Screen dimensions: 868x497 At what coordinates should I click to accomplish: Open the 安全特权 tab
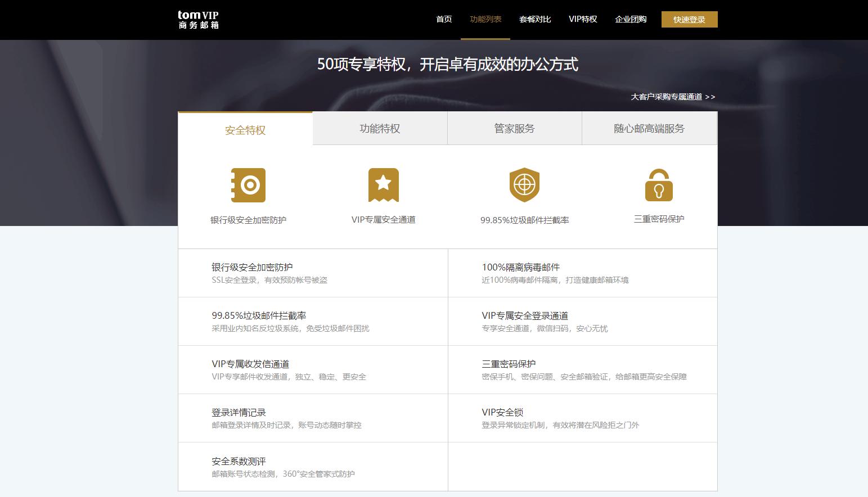point(245,130)
